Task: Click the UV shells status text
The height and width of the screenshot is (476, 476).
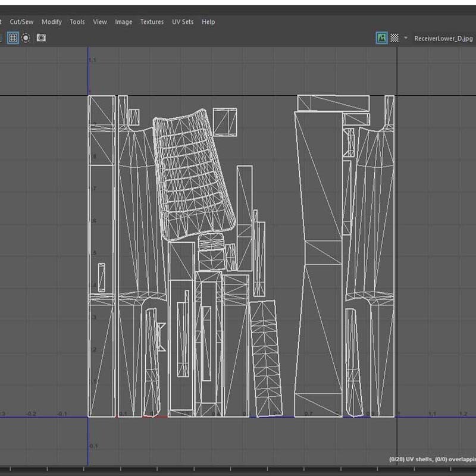Action: 433,459
